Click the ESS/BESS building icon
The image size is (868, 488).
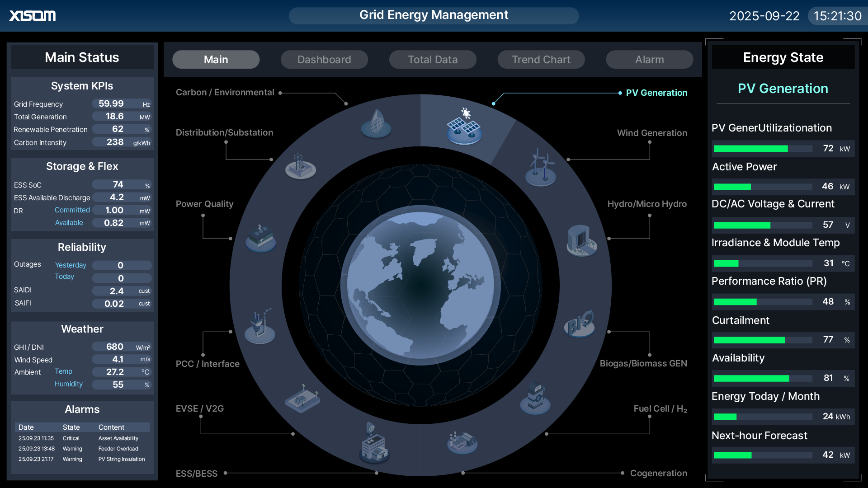pos(374,445)
